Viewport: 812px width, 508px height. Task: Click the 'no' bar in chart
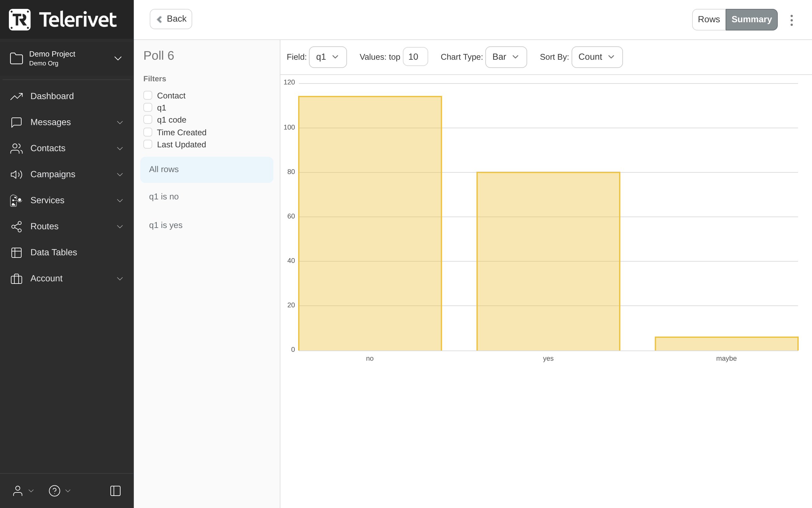point(370,224)
